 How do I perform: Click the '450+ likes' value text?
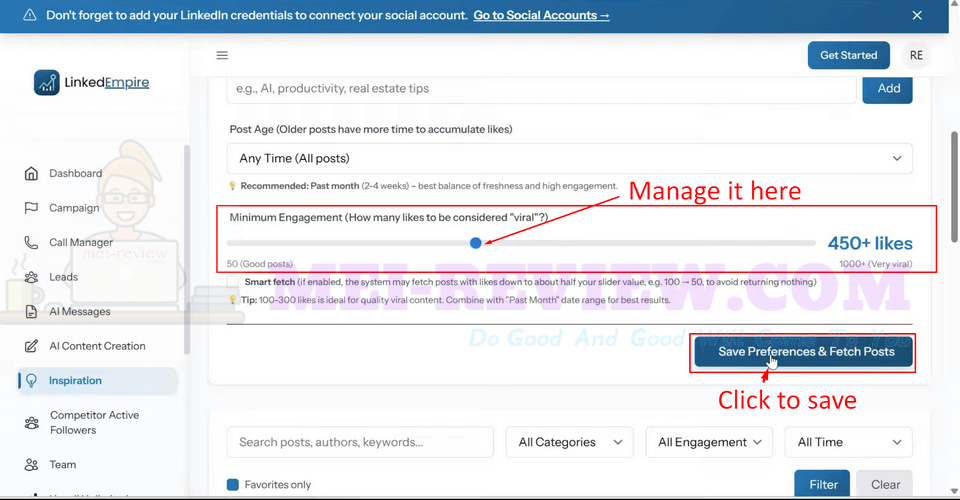(x=870, y=243)
